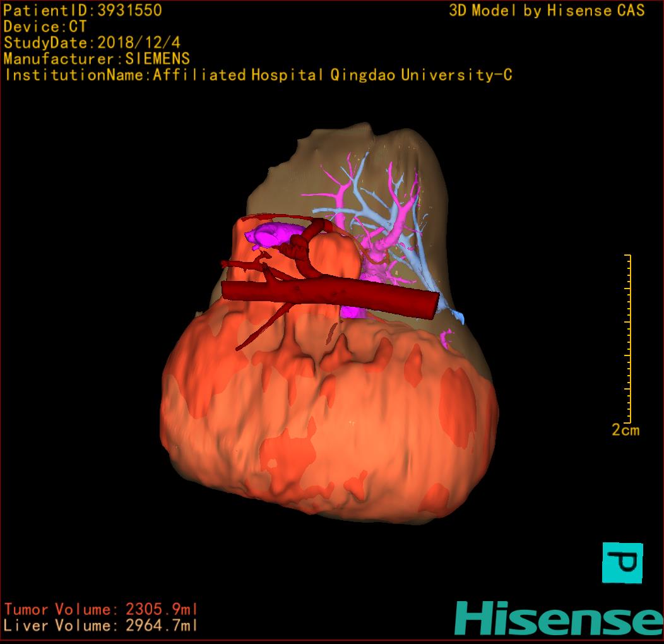Click the StudyDate:2018/12/4 text
664x644 pixels.
[92, 43]
